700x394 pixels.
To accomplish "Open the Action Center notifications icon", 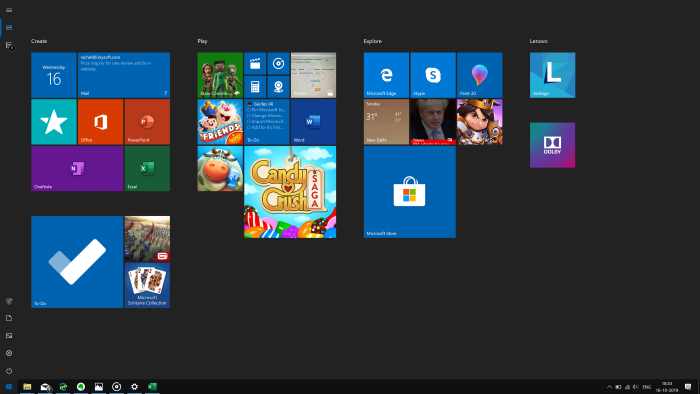I will click(688, 386).
